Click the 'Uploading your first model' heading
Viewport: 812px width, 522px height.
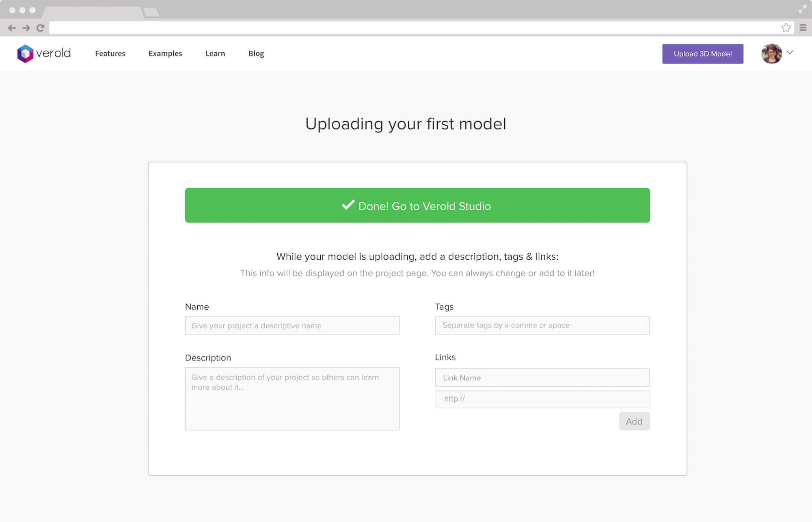tap(406, 124)
